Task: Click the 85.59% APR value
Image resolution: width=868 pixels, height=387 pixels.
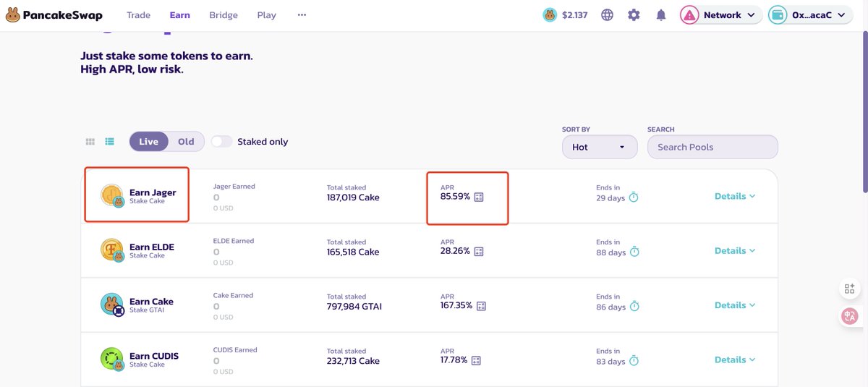Action: click(455, 196)
